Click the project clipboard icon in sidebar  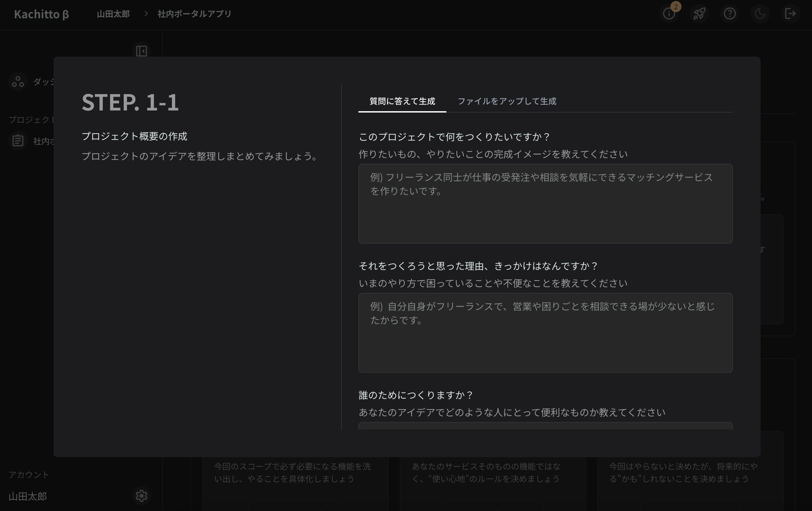[18, 141]
